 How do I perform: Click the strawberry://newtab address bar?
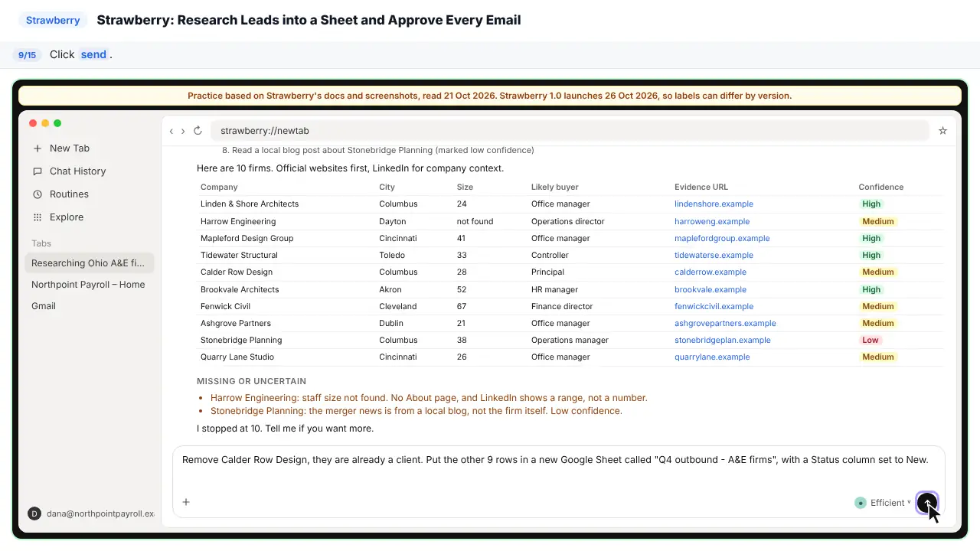pos(570,131)
